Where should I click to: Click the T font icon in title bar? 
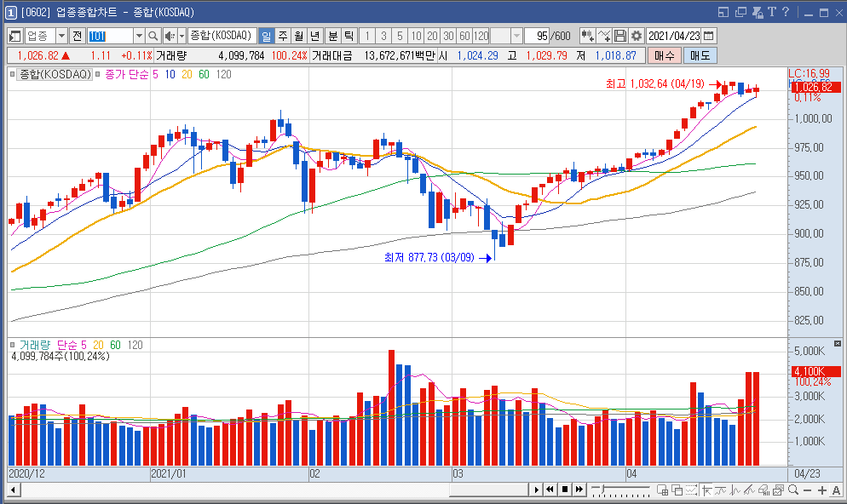click(x=771, y=12)
